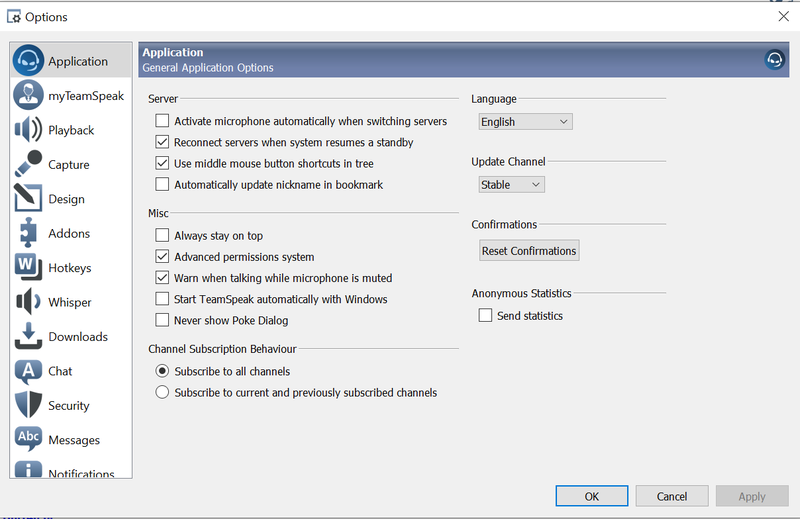Open the Language dropdown showing English
This screenshot has width=800, height=519.
[x=526, y=121]
